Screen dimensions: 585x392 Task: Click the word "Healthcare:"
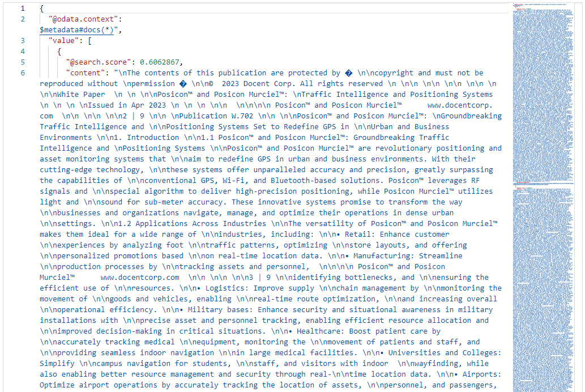point(321,331)
